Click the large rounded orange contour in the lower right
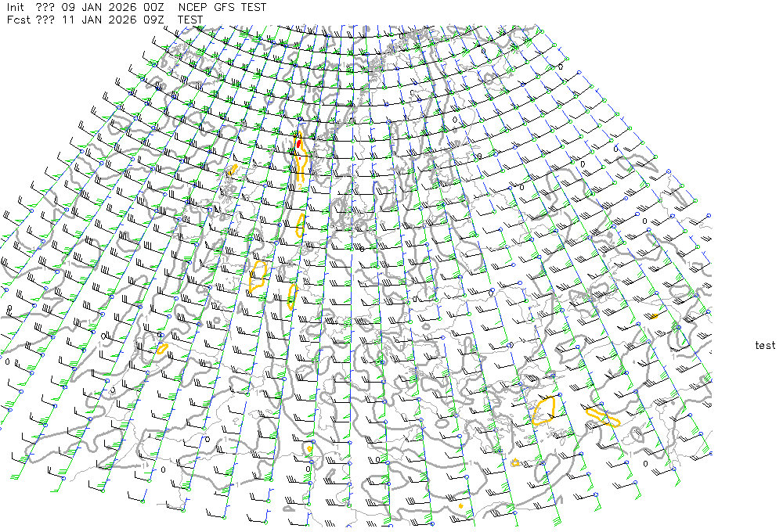This screenshot has width=783, height=532. click(x=543, y=410)
